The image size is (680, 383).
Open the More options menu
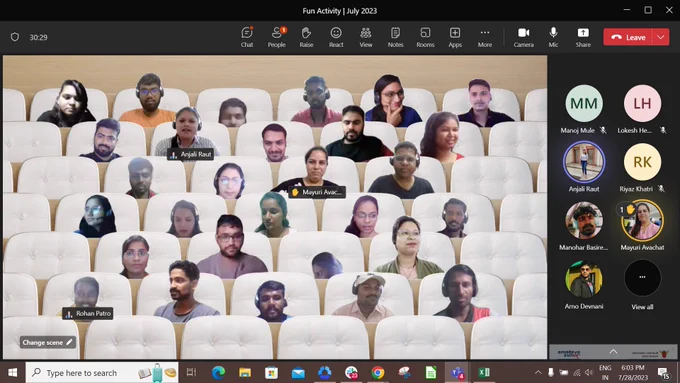[485, 37]
